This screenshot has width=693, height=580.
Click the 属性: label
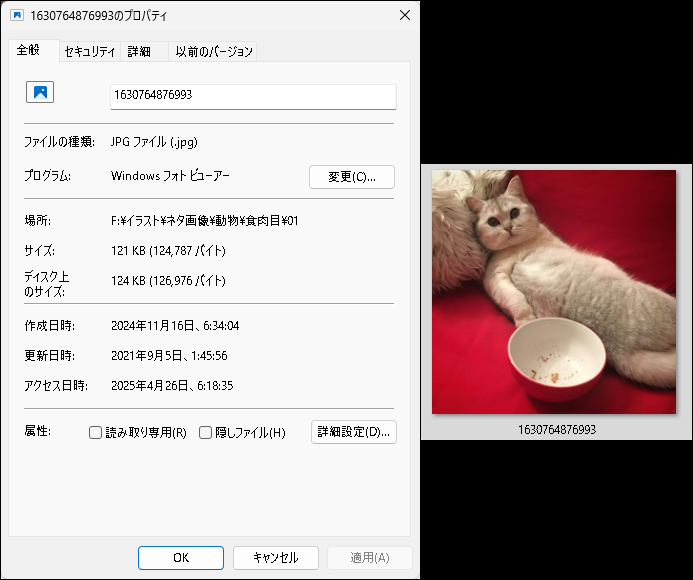tap(38, 431)
